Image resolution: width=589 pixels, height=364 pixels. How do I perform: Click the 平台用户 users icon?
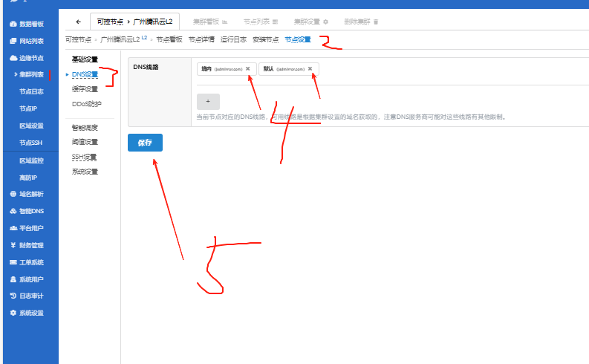pos(13,228)
